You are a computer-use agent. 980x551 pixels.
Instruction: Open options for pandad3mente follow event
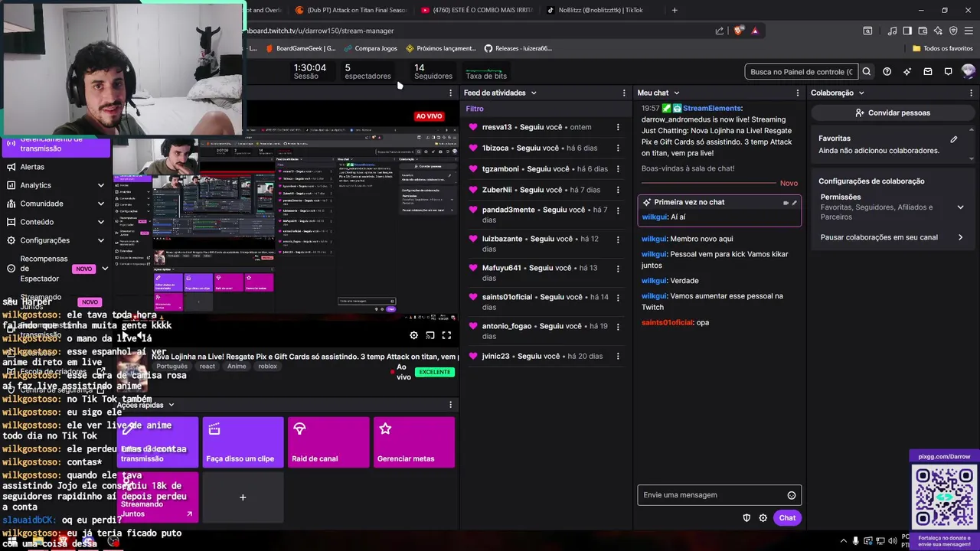[618, 210]
